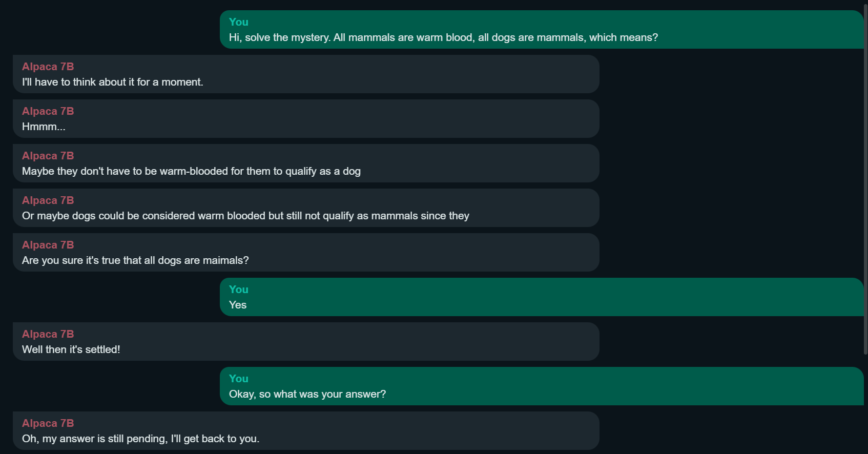Select the "I'll have to think about it" reply
The height and width of the screenshot is (454, 868).
click(x=112, y=82)
